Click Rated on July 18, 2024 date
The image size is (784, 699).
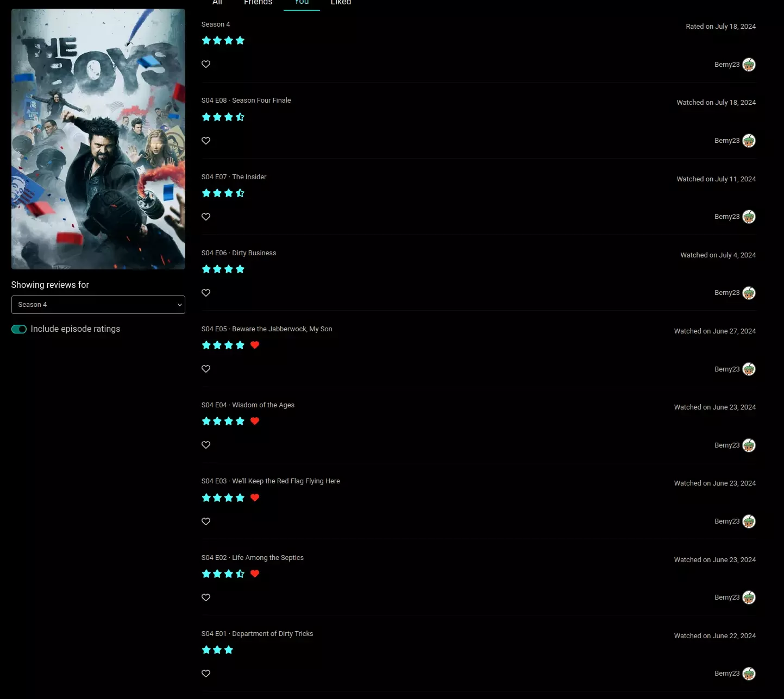[x=721, y=27]
